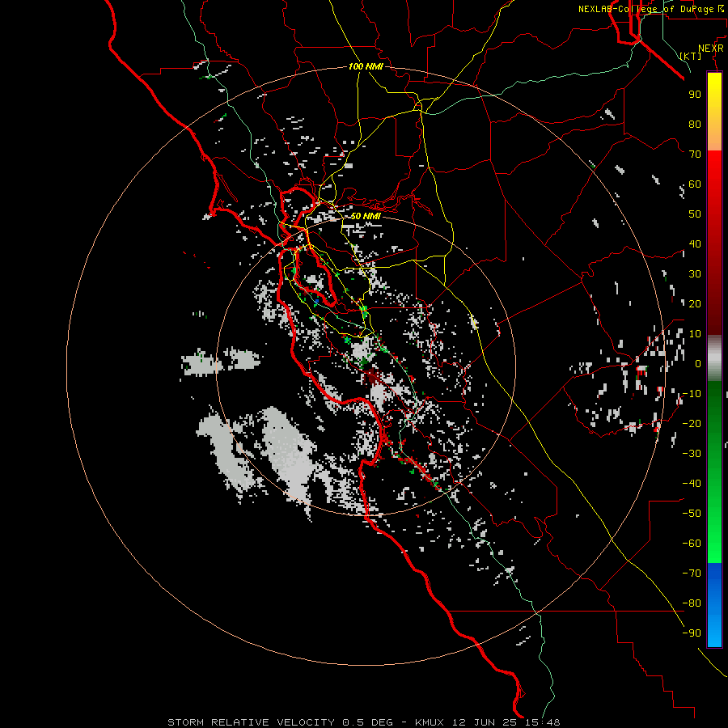Click the scale value "-90"
The image size is (728, 728).
tap(692, 633)
